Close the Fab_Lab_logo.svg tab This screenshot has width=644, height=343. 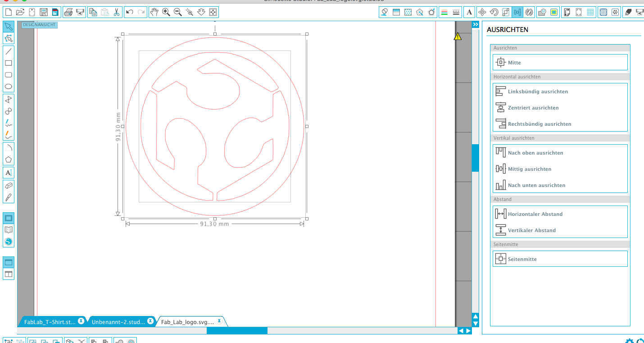click(x=219, y=321)
